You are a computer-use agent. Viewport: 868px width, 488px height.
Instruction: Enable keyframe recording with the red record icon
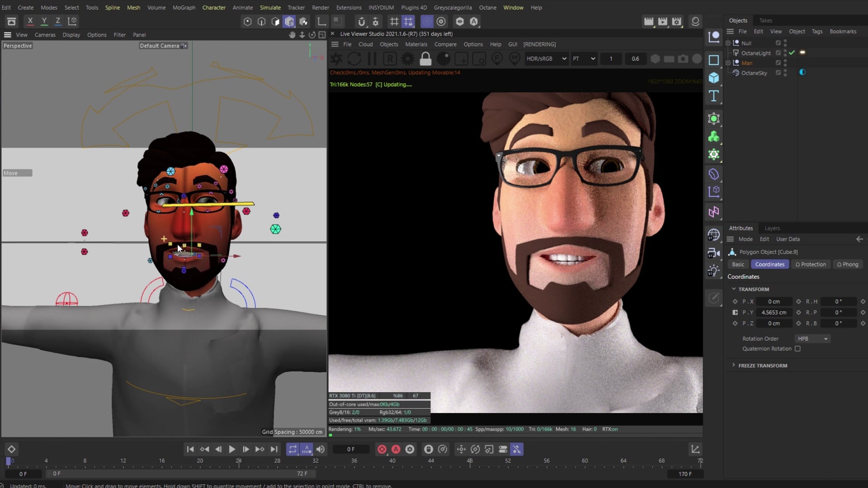click(382, 449)
